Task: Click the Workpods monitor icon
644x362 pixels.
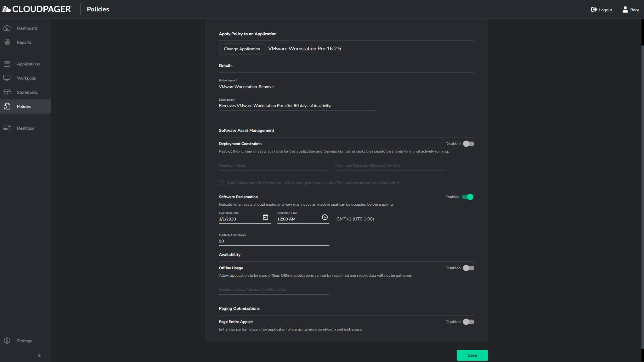Action: point(7,78)
